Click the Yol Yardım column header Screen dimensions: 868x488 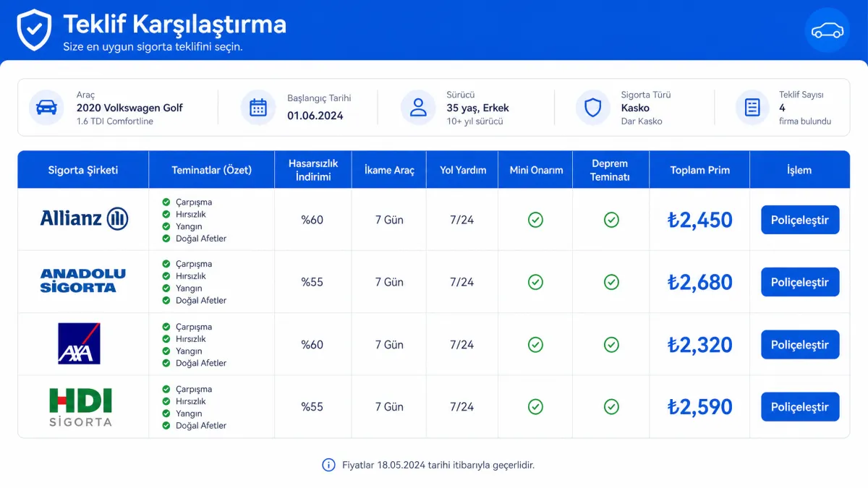point(463,170)
